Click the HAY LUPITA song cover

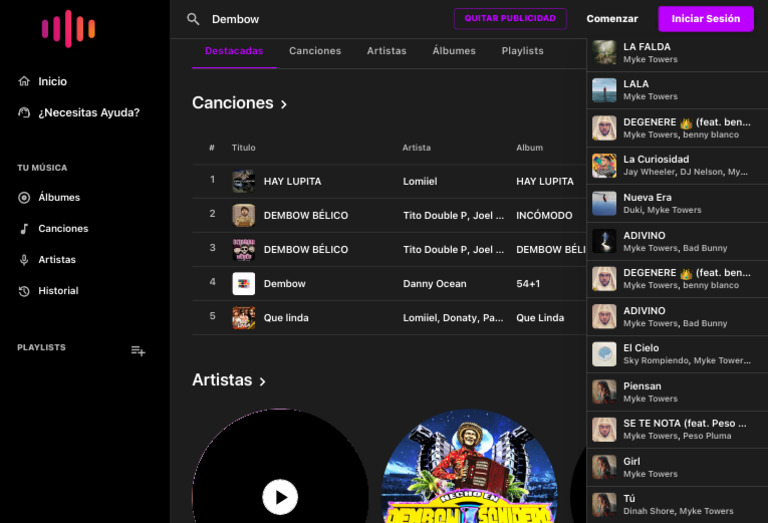click(243, 181)
